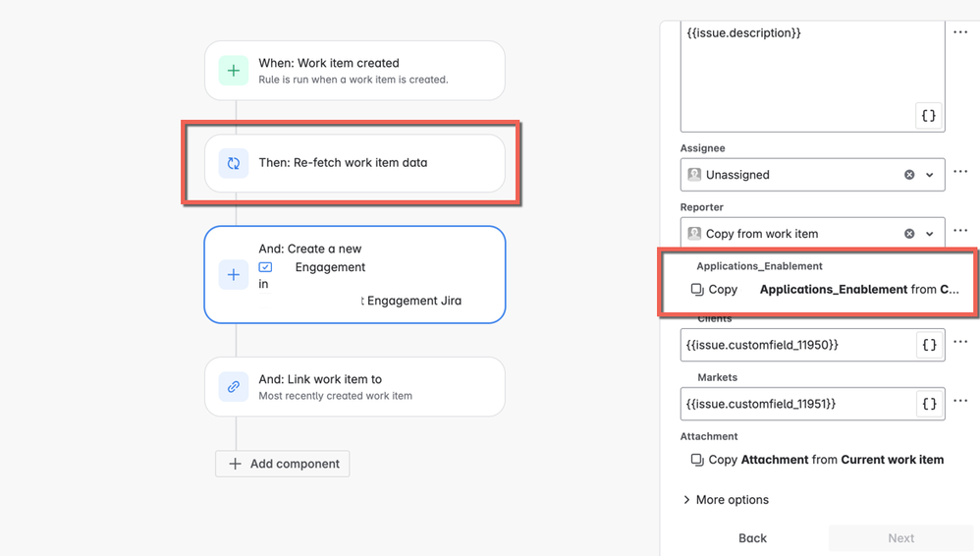Click the 'Assignee' field label

coord(702,148)
